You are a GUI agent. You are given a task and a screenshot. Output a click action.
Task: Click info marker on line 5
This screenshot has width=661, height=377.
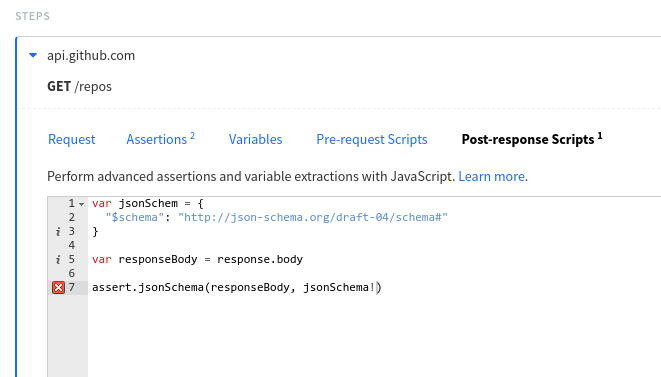pos(58,260)
